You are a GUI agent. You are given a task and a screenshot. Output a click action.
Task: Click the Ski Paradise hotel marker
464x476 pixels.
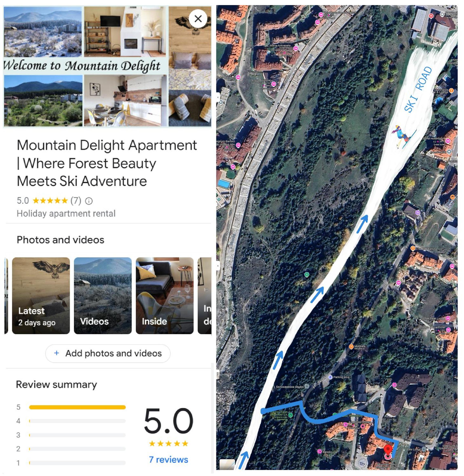(x=399, y=283)
